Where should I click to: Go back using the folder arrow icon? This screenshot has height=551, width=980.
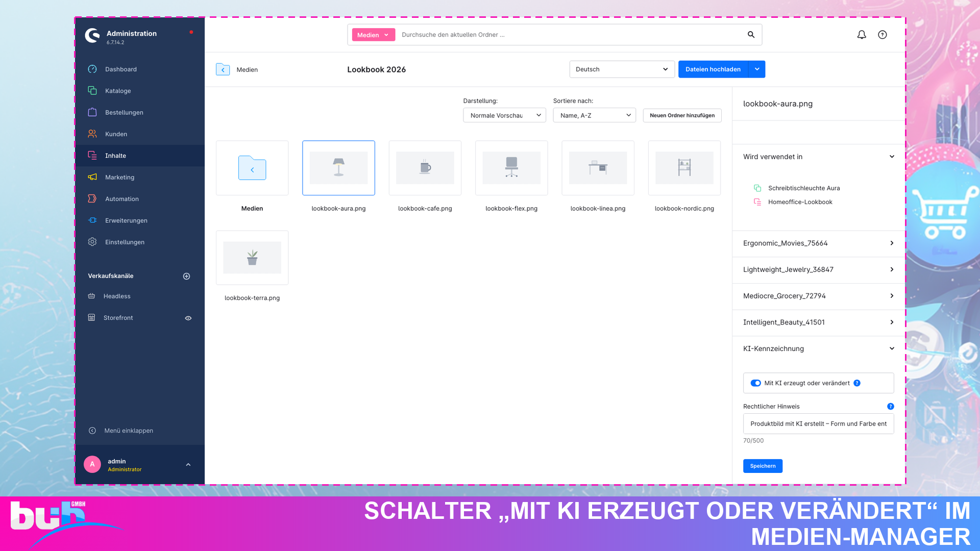[x=223, y=69]
